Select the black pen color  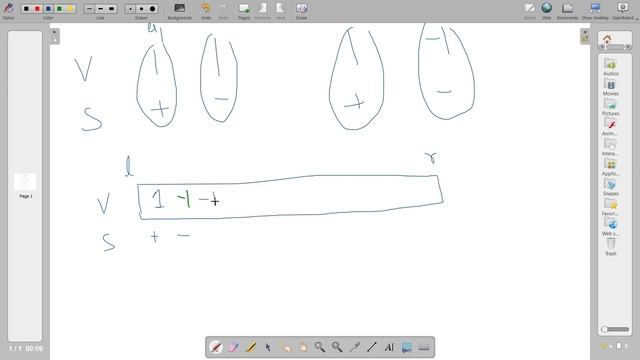[26, 9]
